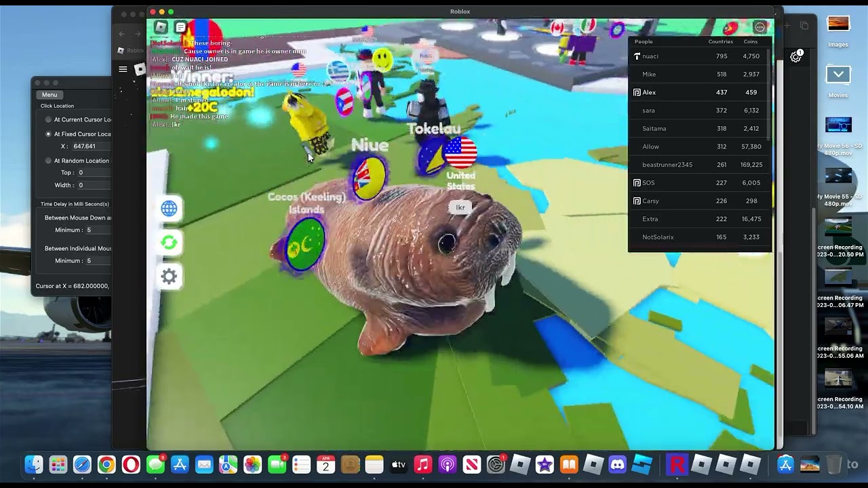The width and height of the screenshot is (868, 488).
Task: Click NotSolarix row in the leaderboard
Action: pyautogui.click(x=698, y=237)
